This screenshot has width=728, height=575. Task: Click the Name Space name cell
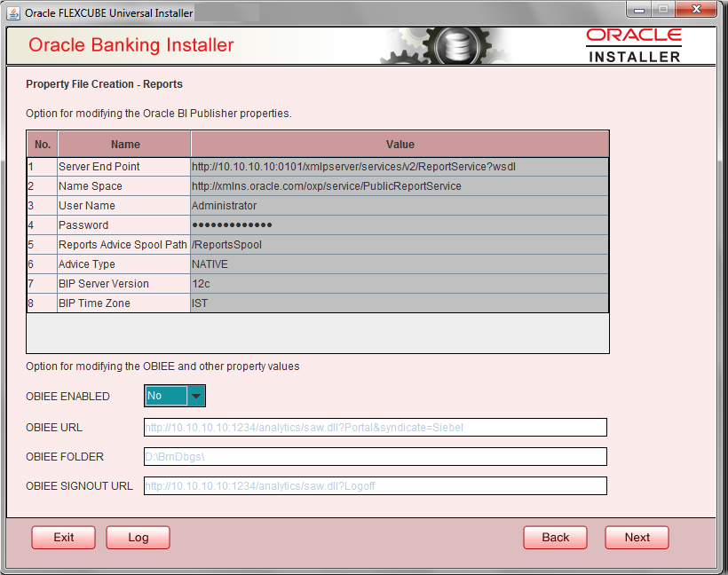click(x=123, y=186)
